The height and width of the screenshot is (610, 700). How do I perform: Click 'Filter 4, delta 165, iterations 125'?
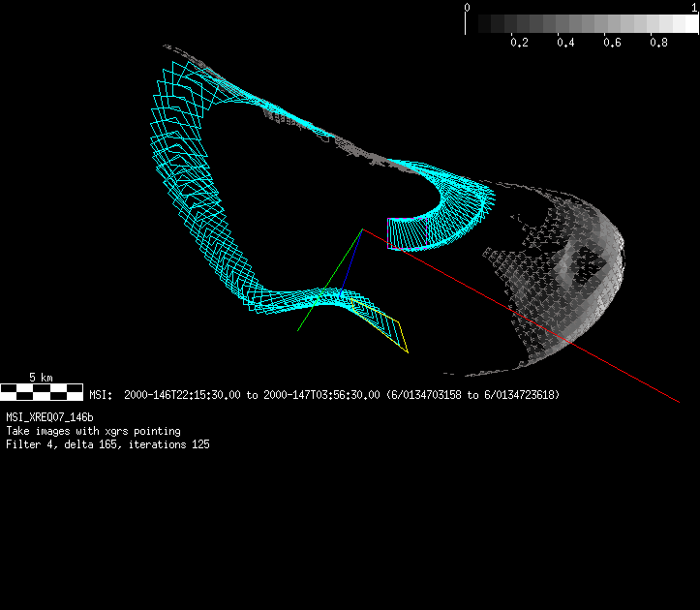point(107,444)
